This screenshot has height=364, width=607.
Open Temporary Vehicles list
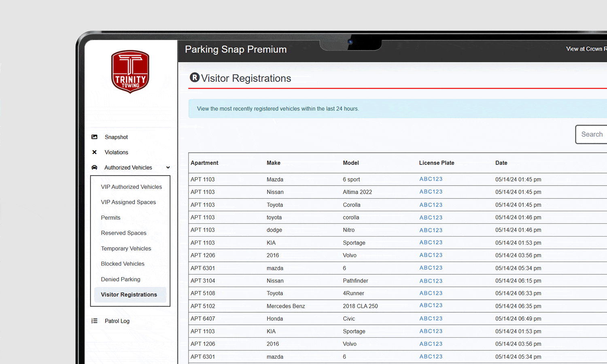pyautogui.click(x=126, y=248)
